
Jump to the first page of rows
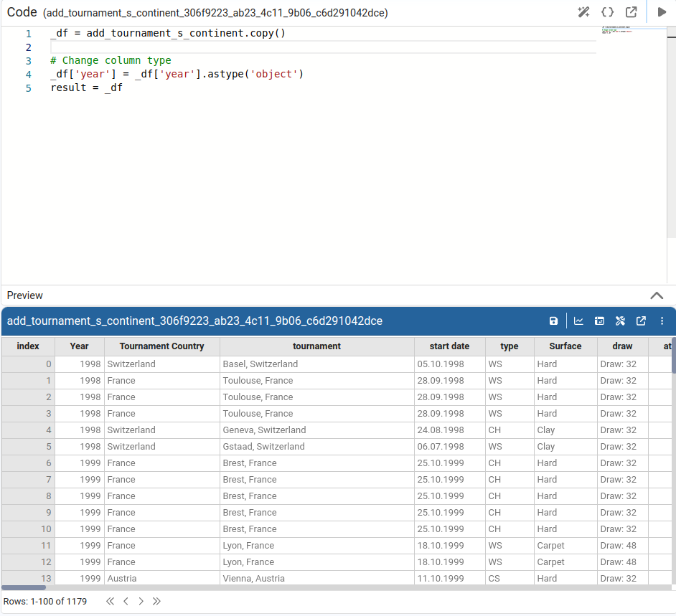[110, 601]
